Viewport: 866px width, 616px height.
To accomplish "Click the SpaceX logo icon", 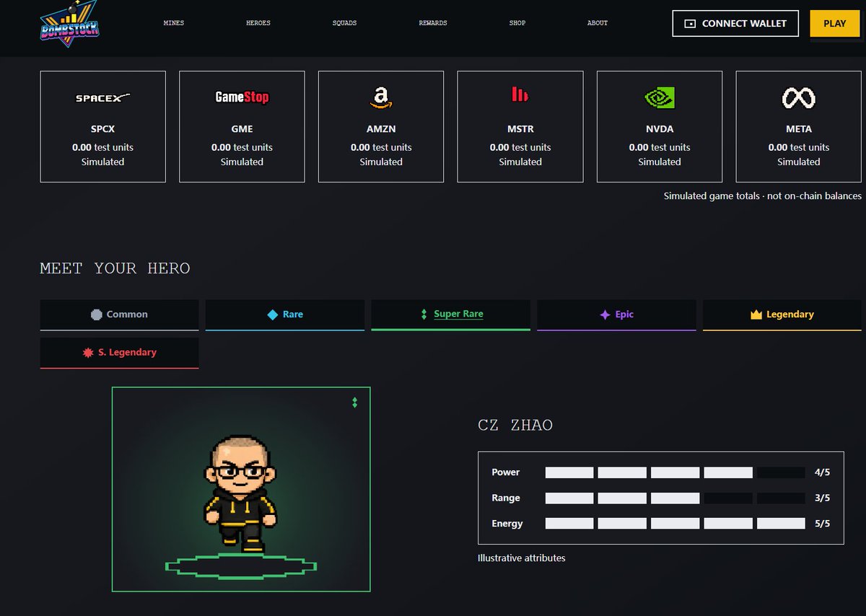I will [103, 97].
